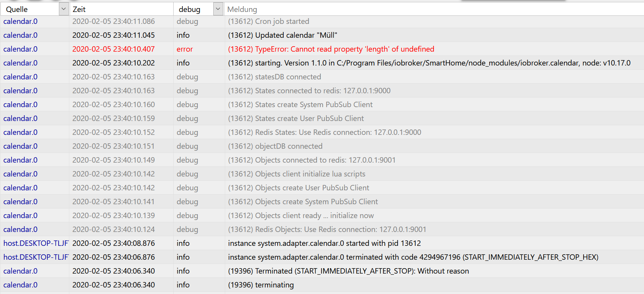Select host.DESKTOP-TLJF source at 23:40:08.876
This screenshot has height=294, width=644.
(36, 243)
